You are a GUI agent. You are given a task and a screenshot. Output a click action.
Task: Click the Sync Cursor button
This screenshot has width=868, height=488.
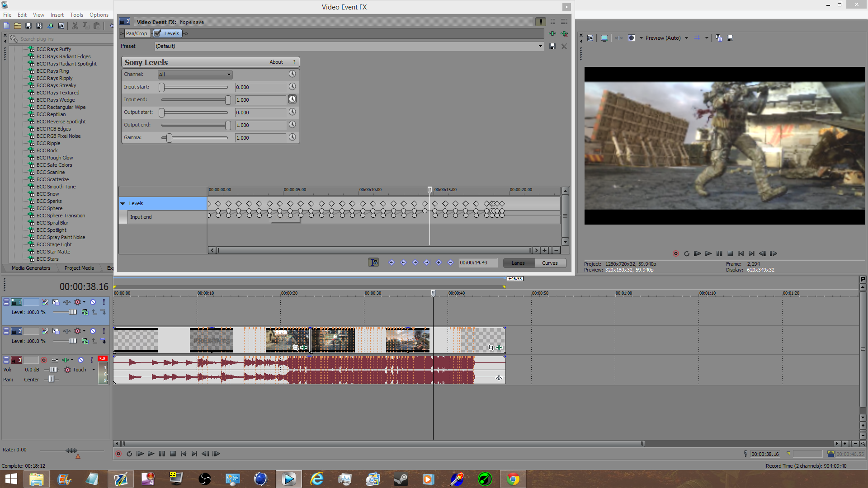373,263
